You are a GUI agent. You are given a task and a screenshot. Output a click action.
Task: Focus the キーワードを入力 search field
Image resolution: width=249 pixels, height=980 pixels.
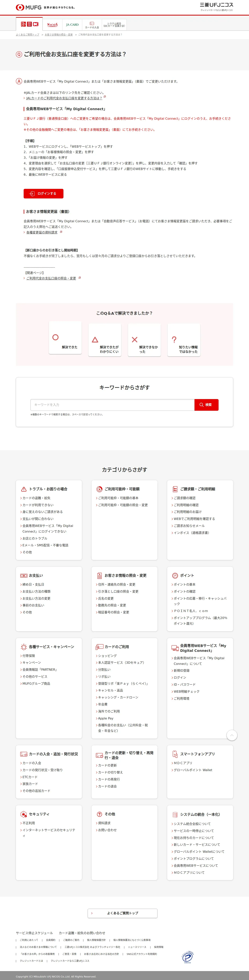click(x=112, y=405)
